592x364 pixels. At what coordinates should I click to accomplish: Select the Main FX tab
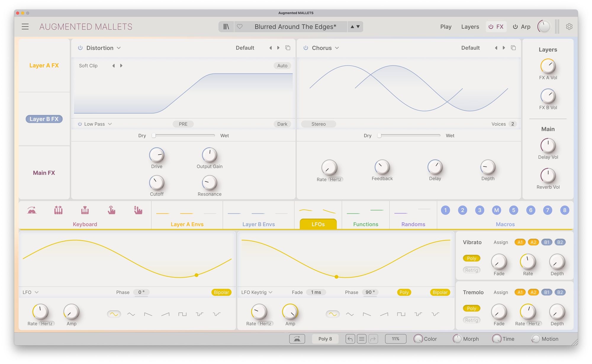pos(44,173)
